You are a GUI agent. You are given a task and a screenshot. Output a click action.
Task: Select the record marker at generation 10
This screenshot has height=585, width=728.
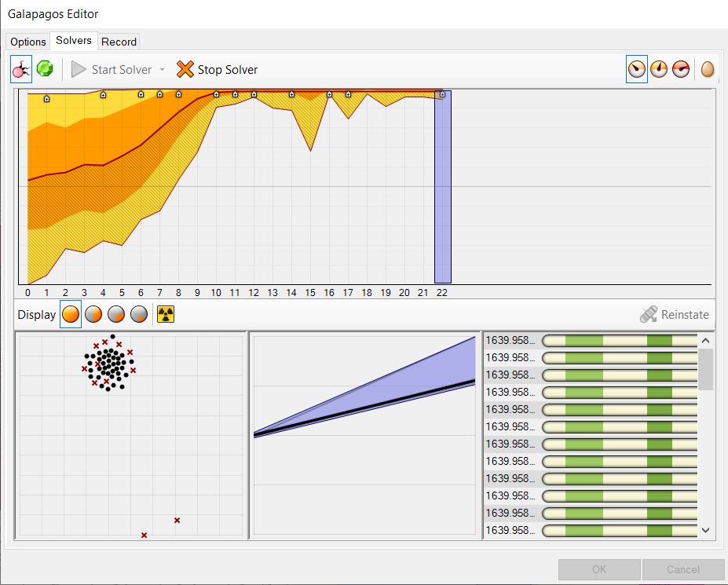216,94
